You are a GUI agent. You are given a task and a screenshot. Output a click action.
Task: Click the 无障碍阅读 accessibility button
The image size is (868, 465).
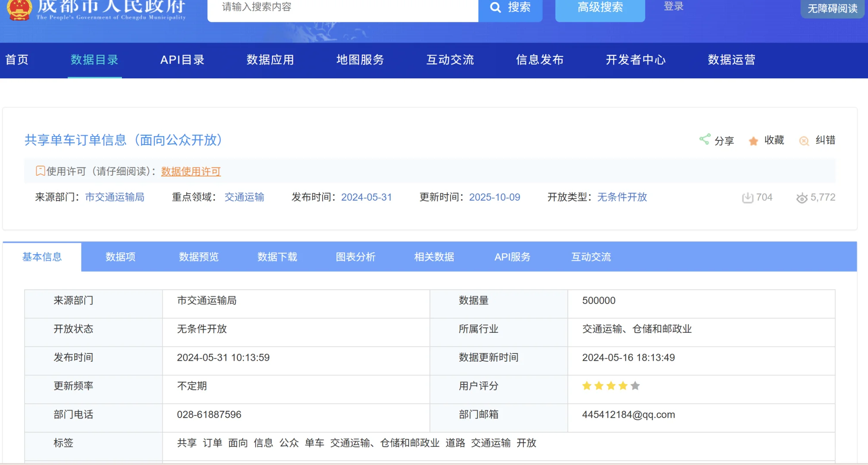tap(832, 9)
